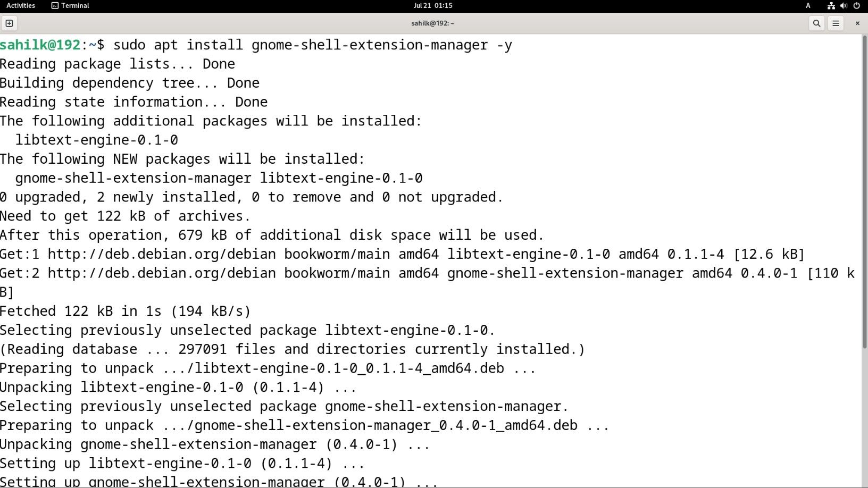Open the hamburger menu of Terminal
Screen dimensions: 868x488
pos(836,23)
